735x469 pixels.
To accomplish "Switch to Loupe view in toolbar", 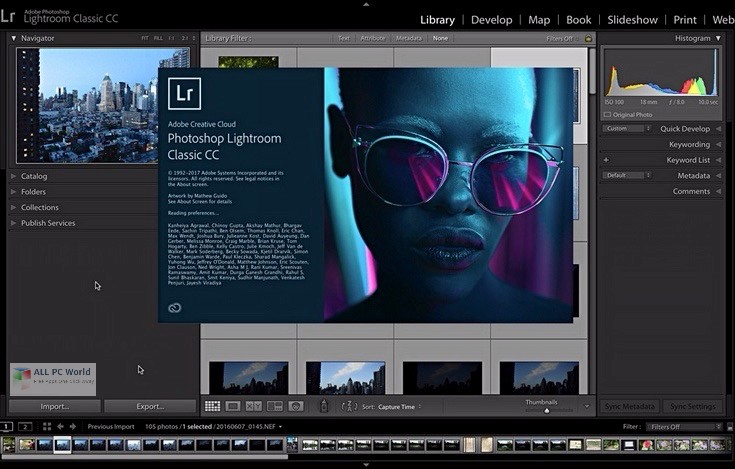I will [233, 406].
